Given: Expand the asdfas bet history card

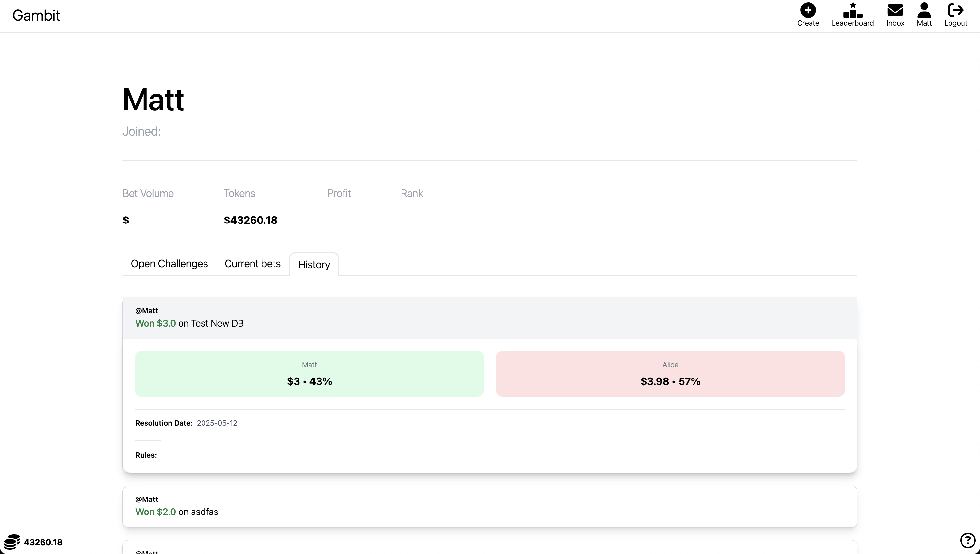Looking at the screenshot, I should (490, 506).
